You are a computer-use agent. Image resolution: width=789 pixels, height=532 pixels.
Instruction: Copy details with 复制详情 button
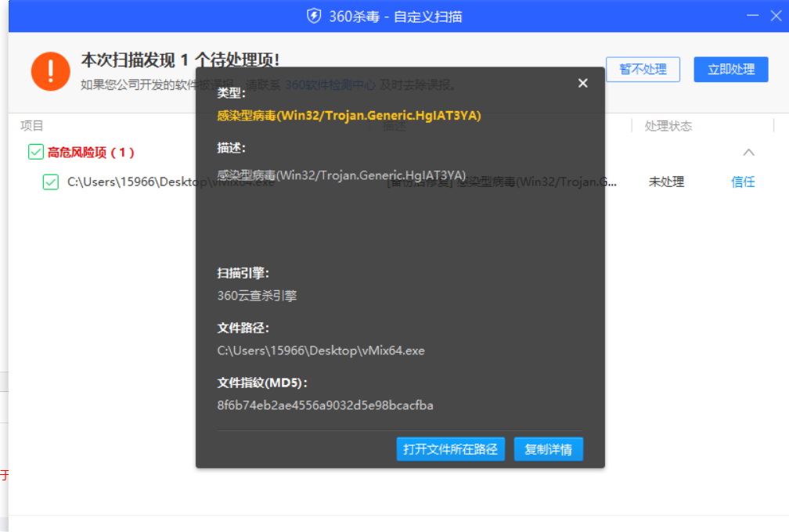click(548, 448)
